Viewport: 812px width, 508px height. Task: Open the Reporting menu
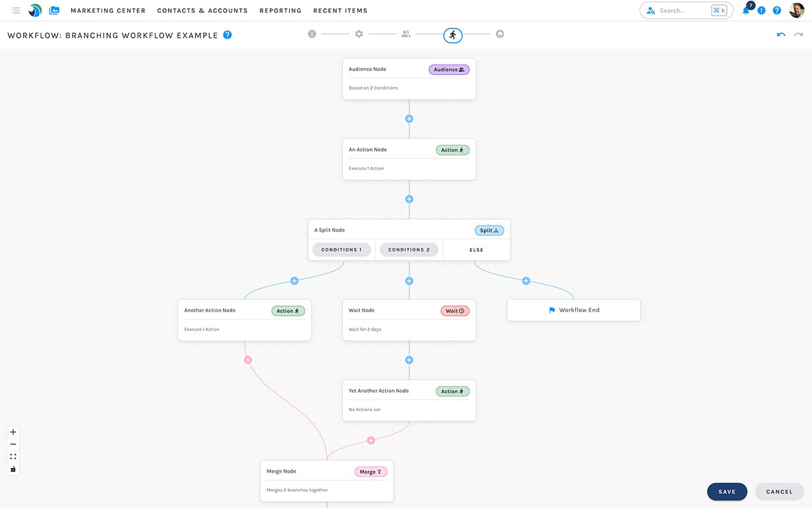point(280,10)
